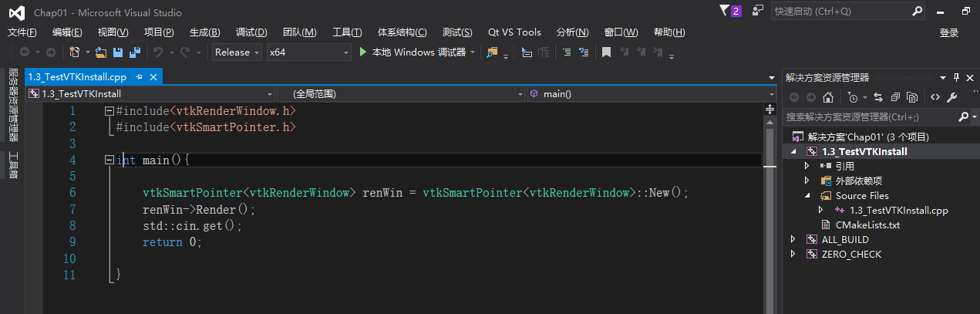
Task: Open the 编辑(E) menu
Action: click(67, 32)
